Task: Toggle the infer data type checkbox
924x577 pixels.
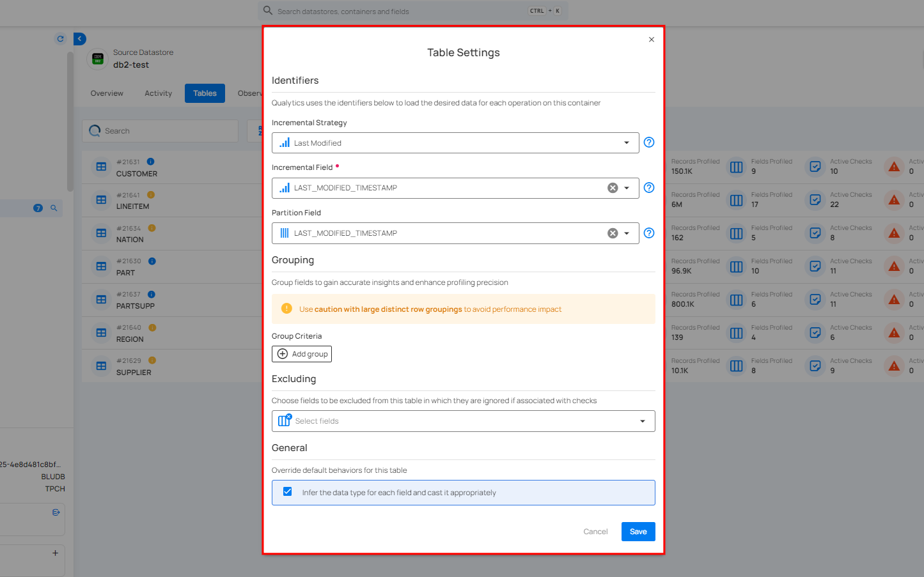Action: tap(288, 492)
